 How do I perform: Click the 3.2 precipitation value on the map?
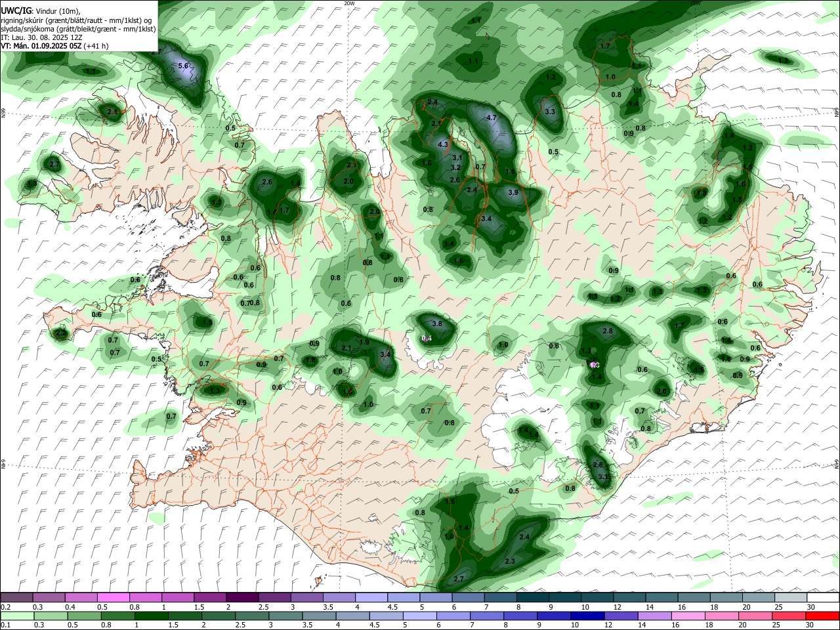pyautogui.click(x=455, y=168)
